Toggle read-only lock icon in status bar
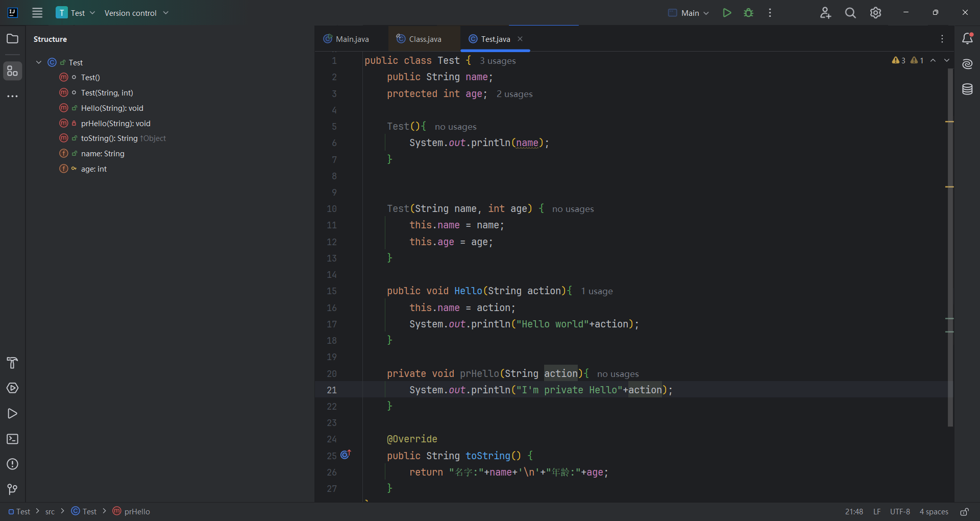980x521 pixels. pyautogui.click(x=964, y=512)
